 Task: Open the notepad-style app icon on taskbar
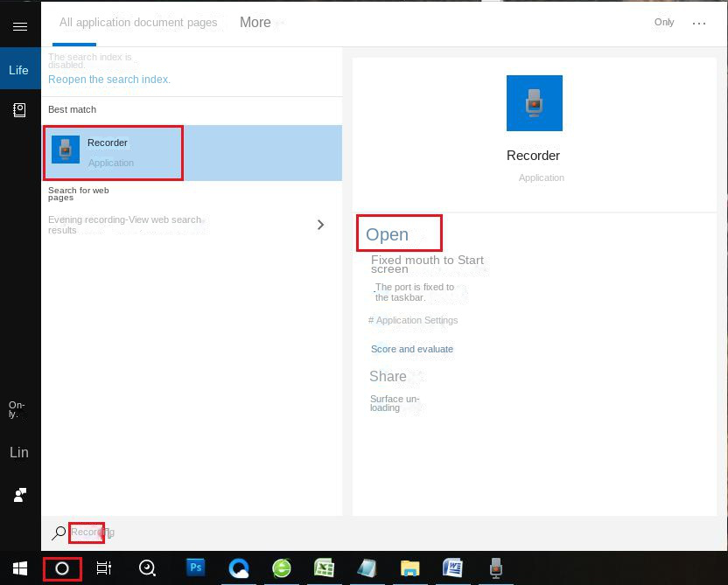point(367,568)
